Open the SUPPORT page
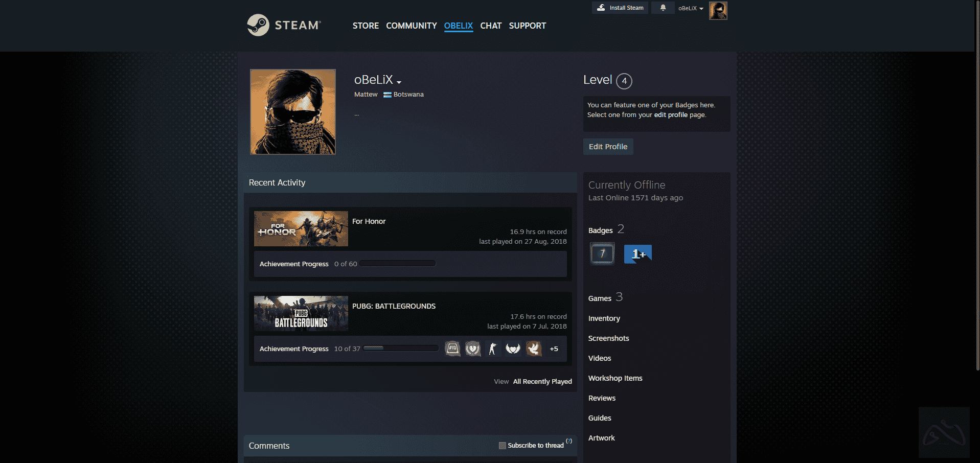Screen dimensions: 980x463 [x=528, y=26]
